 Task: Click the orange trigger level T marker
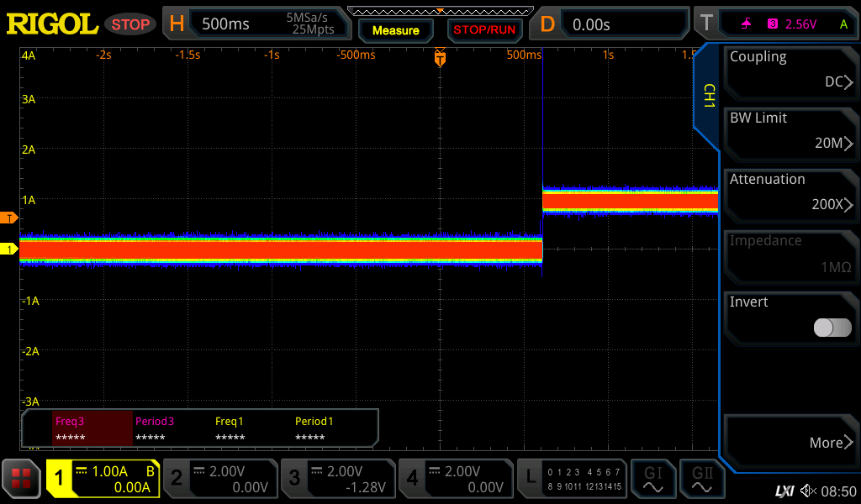(10, 218)
